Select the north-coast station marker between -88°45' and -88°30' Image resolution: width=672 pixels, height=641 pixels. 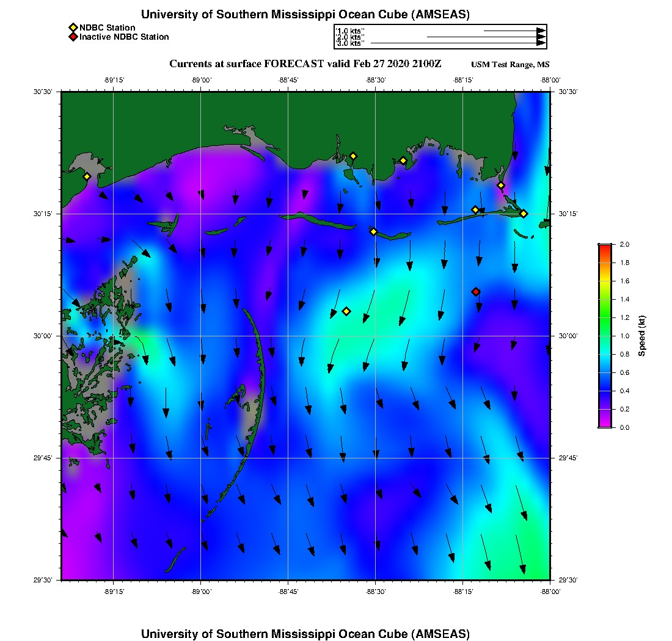(x=353, y=156)
